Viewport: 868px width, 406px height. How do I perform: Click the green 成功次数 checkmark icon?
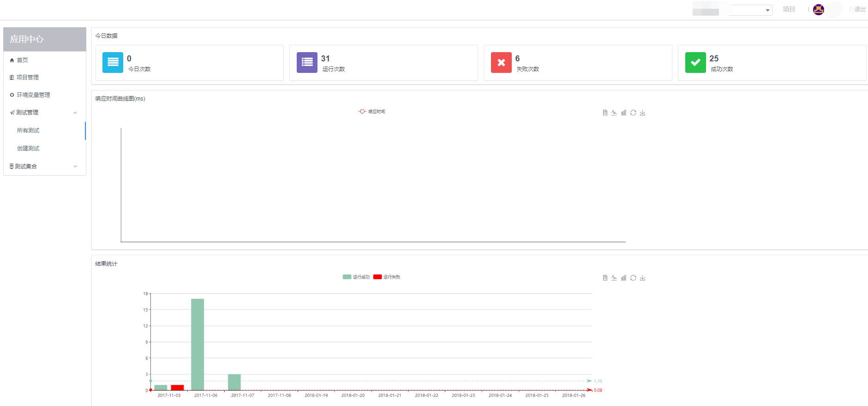pyautogui.click(x=695, y=62)
